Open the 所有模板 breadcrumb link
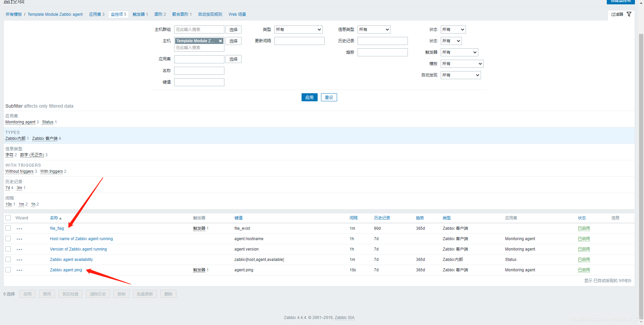This screenshot has width=644, height=325. pos(14,14)
